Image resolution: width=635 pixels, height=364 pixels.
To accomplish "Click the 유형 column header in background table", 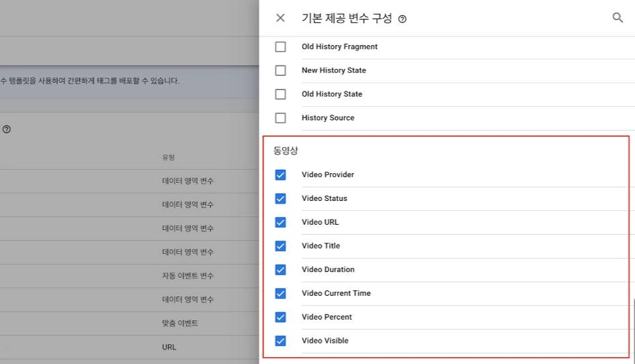I will coord(169,157).
